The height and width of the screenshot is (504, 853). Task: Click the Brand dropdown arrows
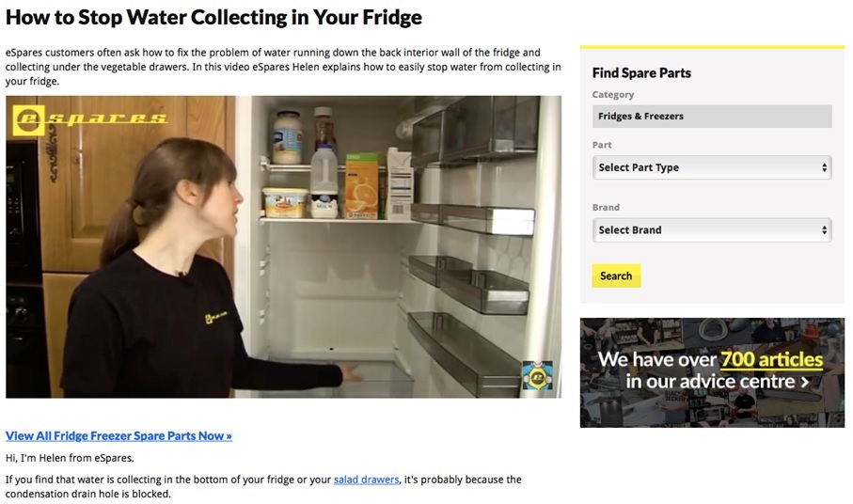point(824,230)
